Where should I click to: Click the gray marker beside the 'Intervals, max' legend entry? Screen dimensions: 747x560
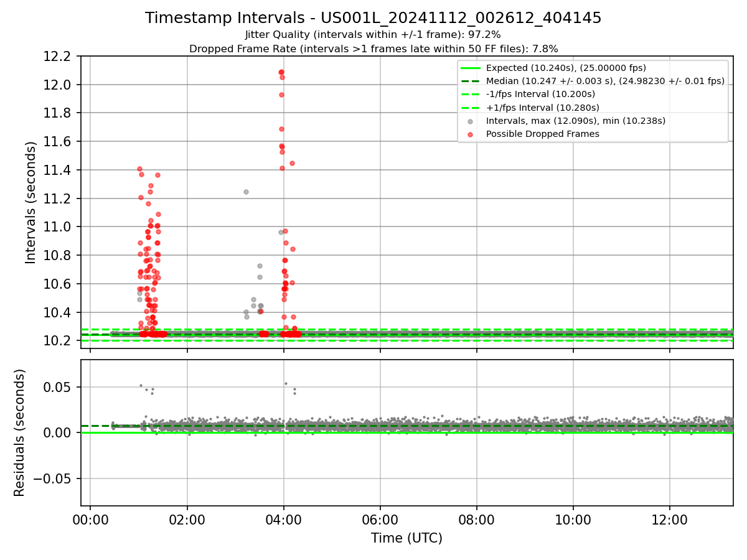pyautogui.click(x=471, y=121)
